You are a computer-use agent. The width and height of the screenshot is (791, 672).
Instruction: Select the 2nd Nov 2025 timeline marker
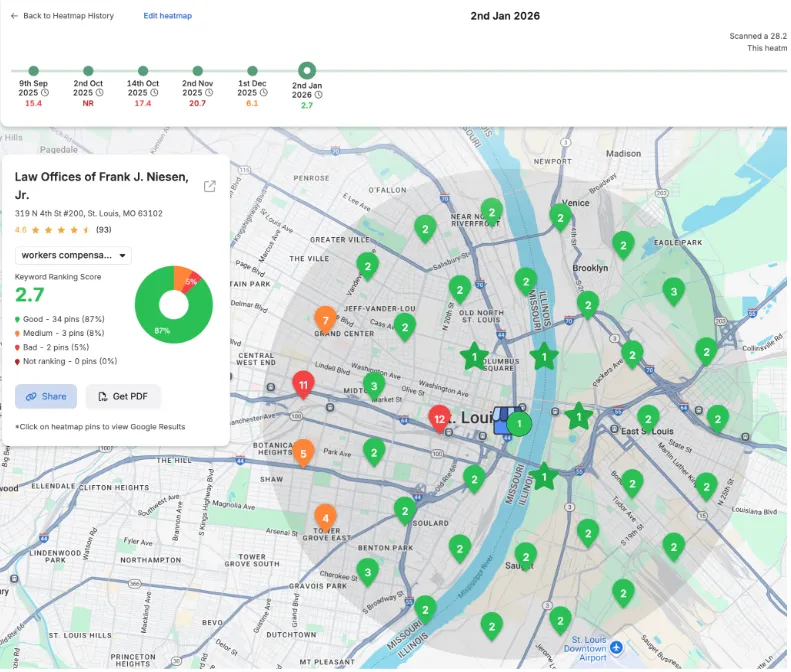click(198, 71)
